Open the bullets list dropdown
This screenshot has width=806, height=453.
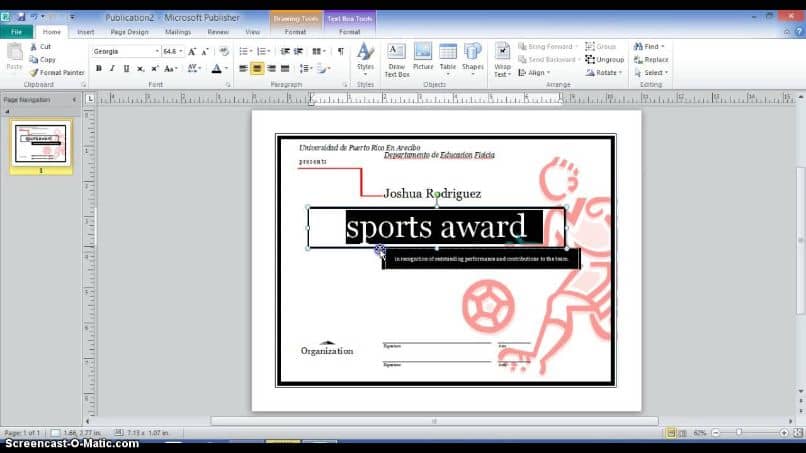[x=246, y=51]
